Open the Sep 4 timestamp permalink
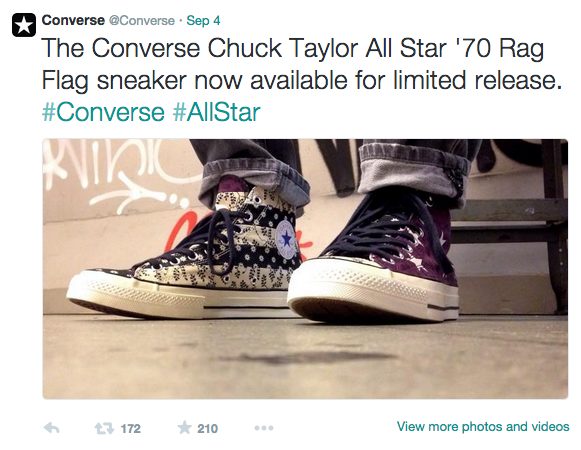 pyautogui.click(x=203, y=20)
